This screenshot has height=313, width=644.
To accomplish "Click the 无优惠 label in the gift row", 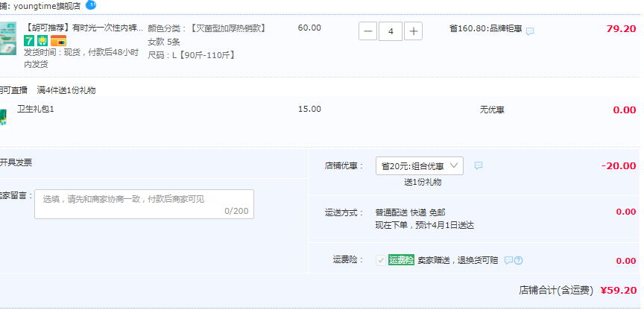I will click(x=492, y=110).
